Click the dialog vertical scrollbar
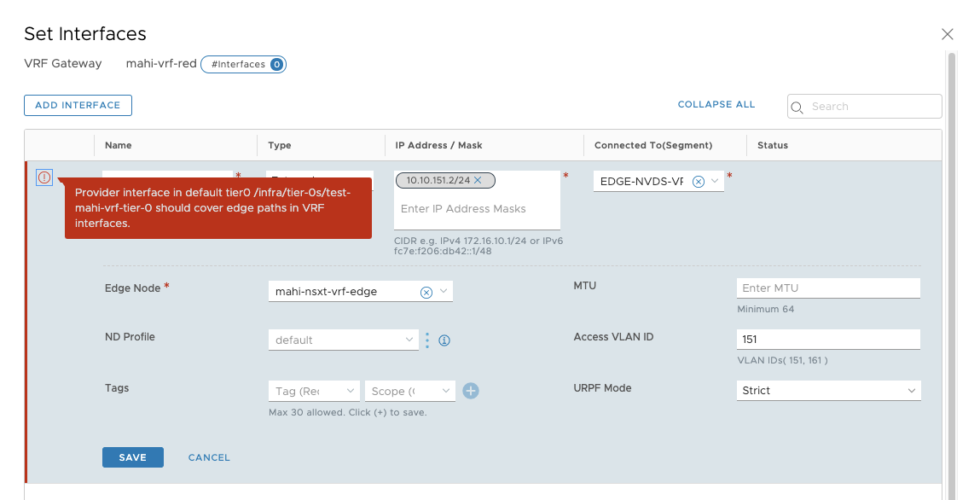The width and height of the screenshot is (980, 500). pyautogui.click(x=952, y=275)
